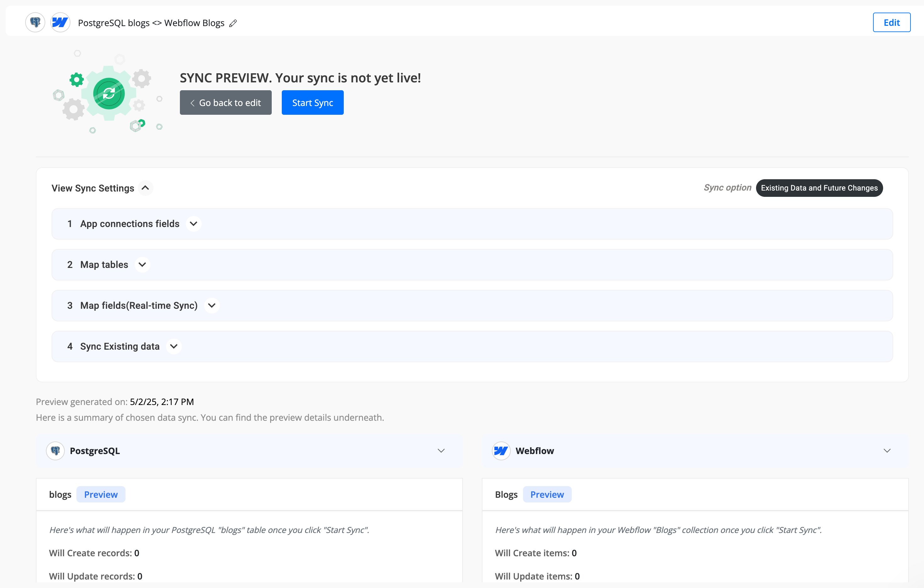The width and height of the screenshot is (924, 588).
Task: Expand the Map tables step
Action: pos(142,265)
